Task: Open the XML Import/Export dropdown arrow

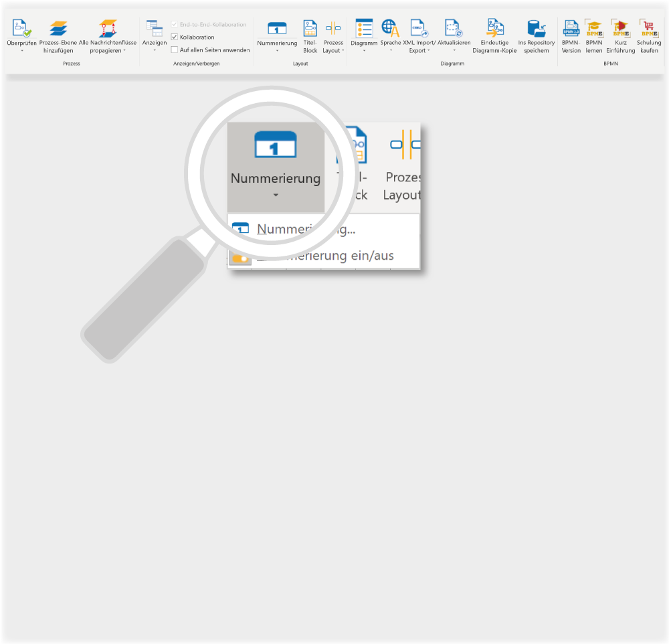Action: coord(428,50)
